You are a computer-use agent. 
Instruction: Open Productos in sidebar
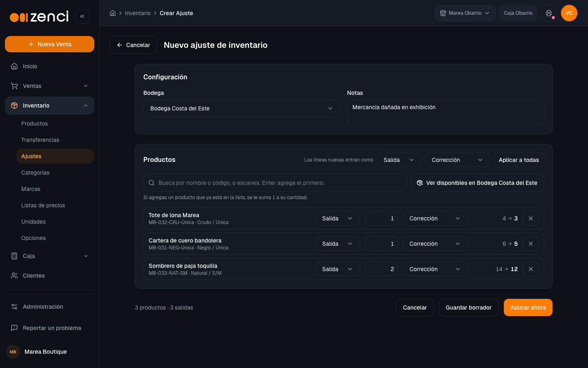pyautogui.click(x=55, y=123)
